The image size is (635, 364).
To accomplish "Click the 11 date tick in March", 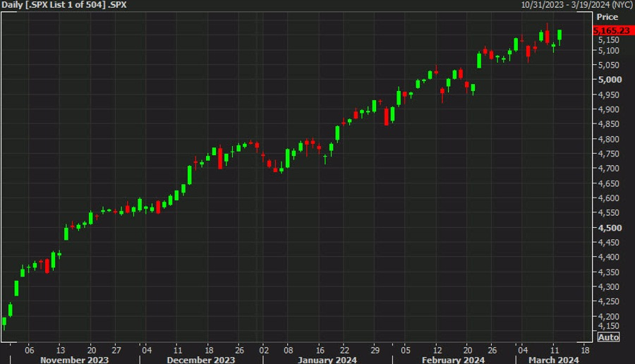I will (x=554, y=350).
